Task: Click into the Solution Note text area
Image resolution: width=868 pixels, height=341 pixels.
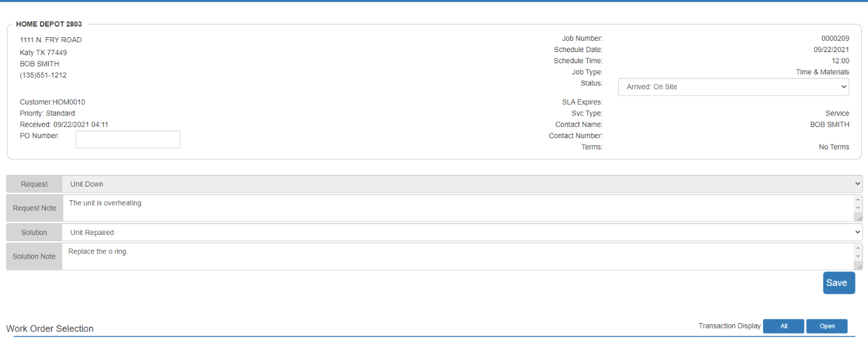Action: (458, 257)
